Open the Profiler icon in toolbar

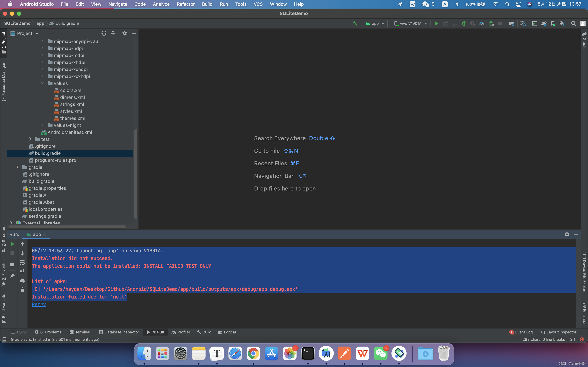482,23
